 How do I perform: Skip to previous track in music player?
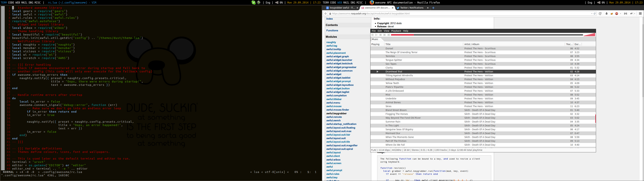(385, 35)
